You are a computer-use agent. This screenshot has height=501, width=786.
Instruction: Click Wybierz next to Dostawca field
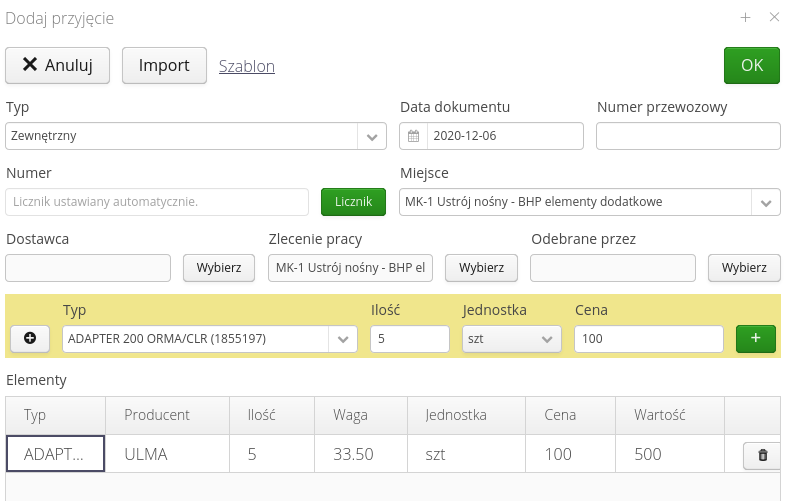(219, 268)
